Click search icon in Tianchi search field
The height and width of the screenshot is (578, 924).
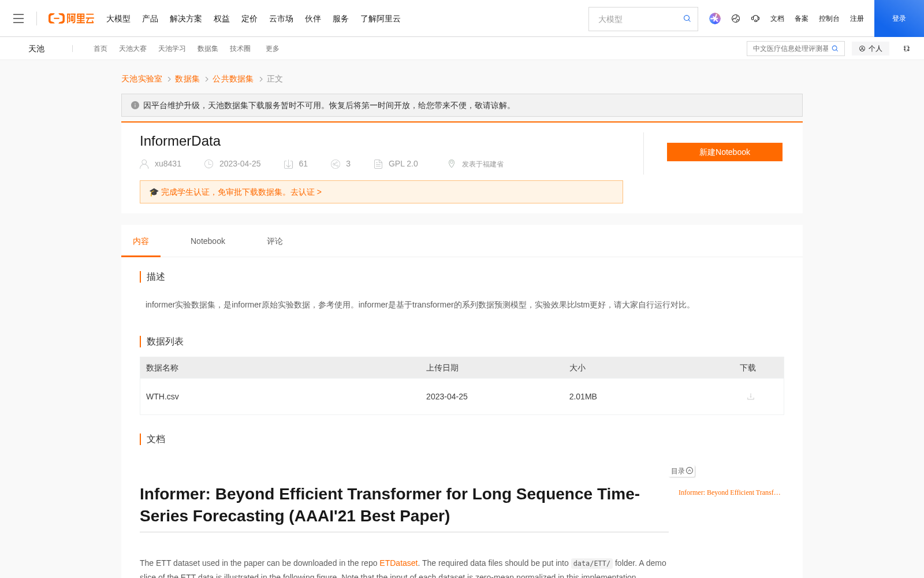click(835, 49)
